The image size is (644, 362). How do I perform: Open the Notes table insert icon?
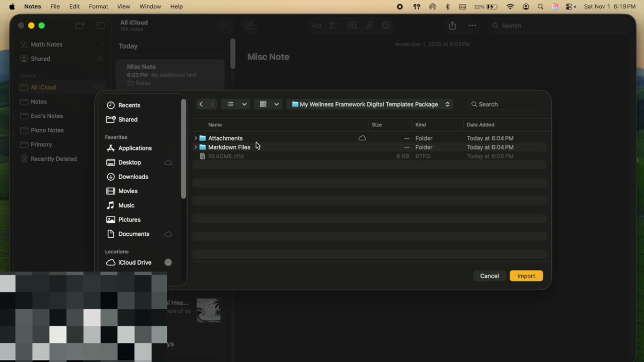(352, 25)
